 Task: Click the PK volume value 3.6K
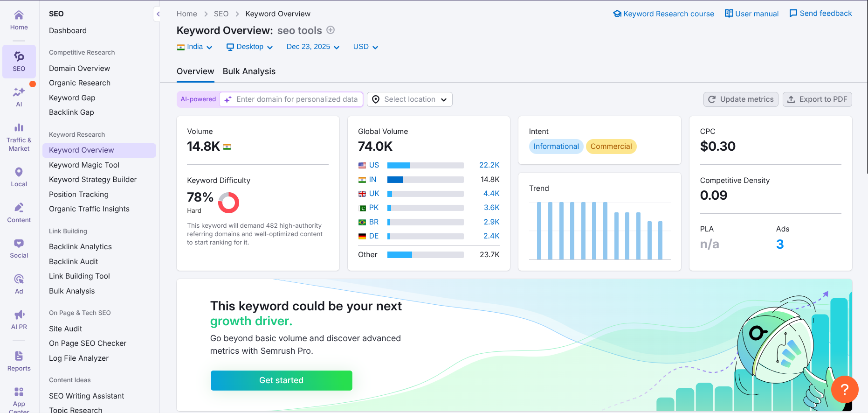point(491,208)
